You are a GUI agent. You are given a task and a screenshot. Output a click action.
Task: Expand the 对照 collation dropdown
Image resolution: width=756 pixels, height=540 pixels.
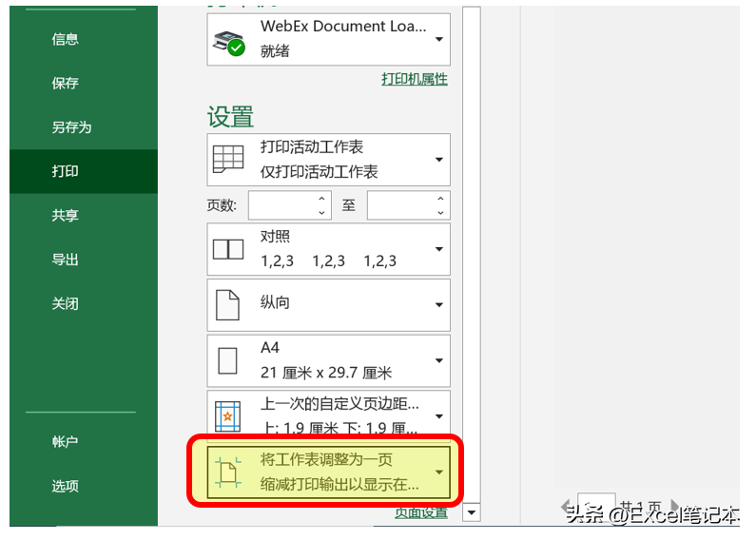click(438, 249)
